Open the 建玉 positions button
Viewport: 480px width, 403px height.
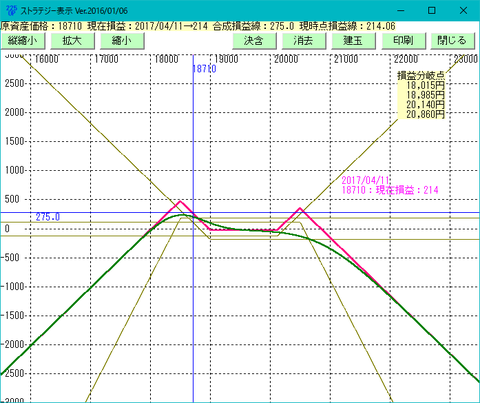point(353,41)
